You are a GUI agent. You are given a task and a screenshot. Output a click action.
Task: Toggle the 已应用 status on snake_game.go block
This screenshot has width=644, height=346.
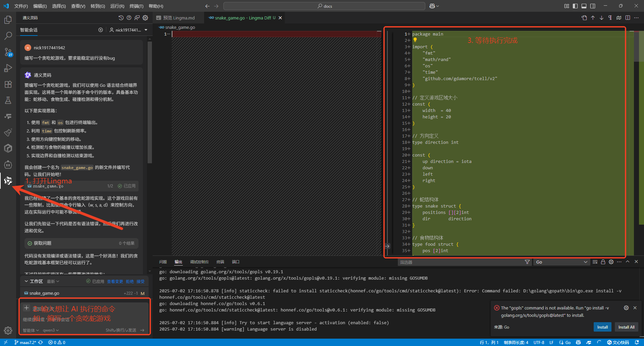click(126, 186)
